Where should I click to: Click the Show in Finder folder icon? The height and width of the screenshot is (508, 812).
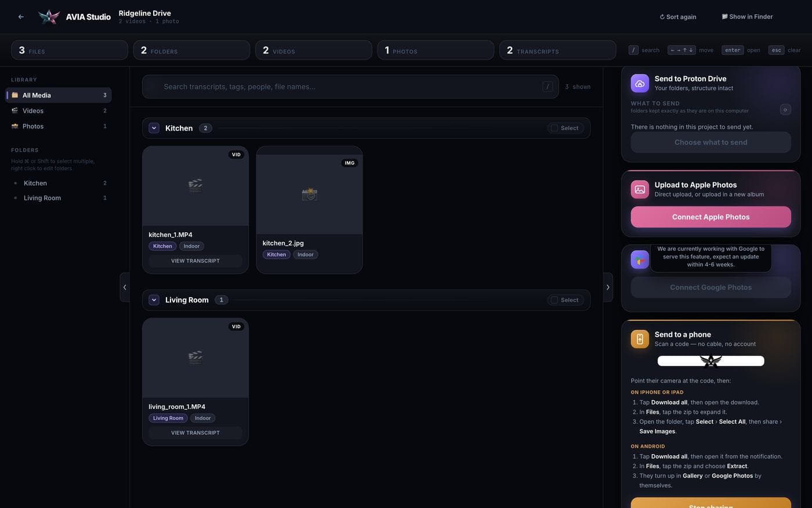coord(724,16)
